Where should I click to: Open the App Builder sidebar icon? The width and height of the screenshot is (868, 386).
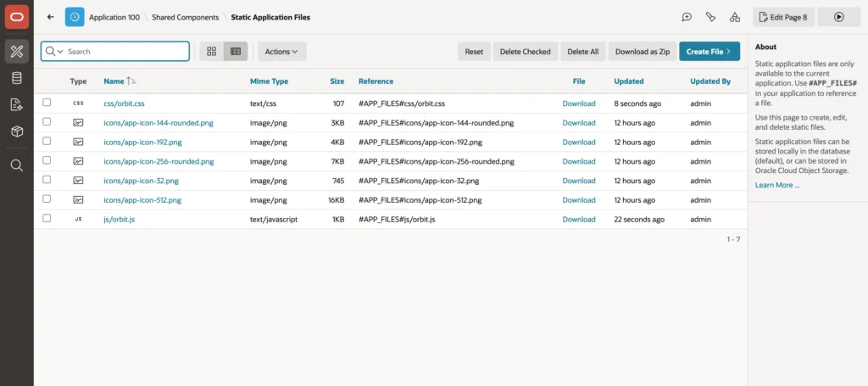17,52
